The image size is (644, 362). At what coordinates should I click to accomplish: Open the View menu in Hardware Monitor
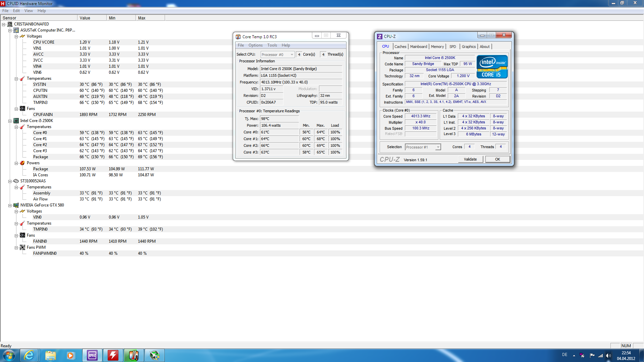point(29,11)
